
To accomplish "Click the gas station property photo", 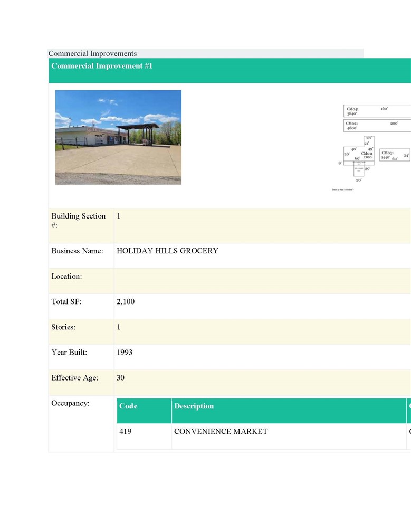I will pos(118,137).
